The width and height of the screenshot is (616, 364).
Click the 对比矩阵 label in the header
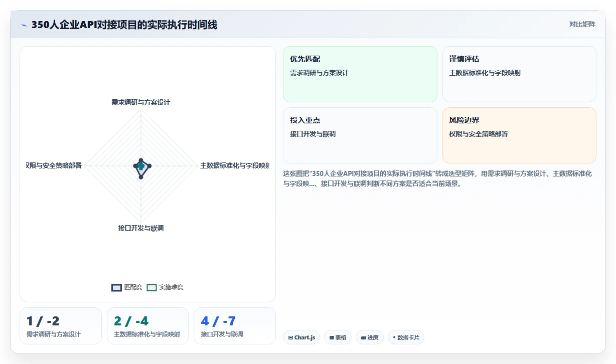tap(582, 24)
